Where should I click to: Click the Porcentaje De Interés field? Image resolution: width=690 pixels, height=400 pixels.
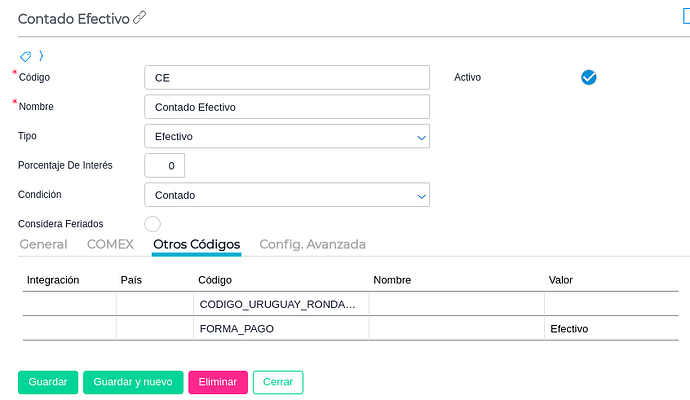coord(165,165)
